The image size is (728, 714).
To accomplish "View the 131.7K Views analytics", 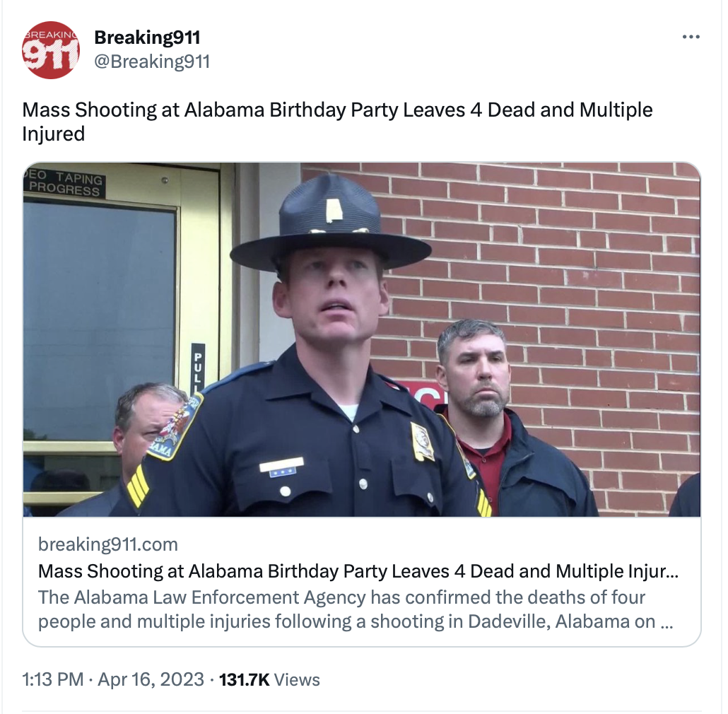I will (269, 679).
